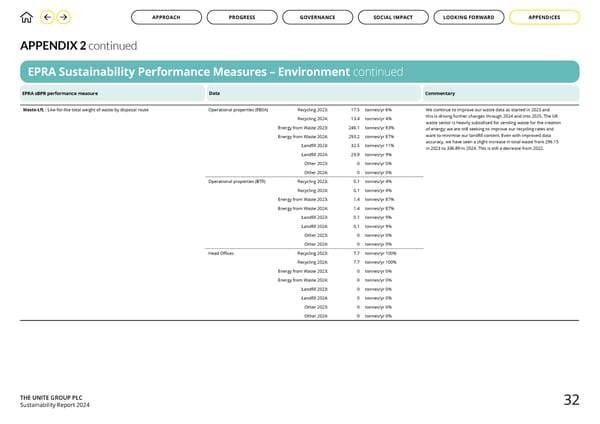Click page number 32
600x424 pixels.
pyautogui.click(x=571, y=400)
